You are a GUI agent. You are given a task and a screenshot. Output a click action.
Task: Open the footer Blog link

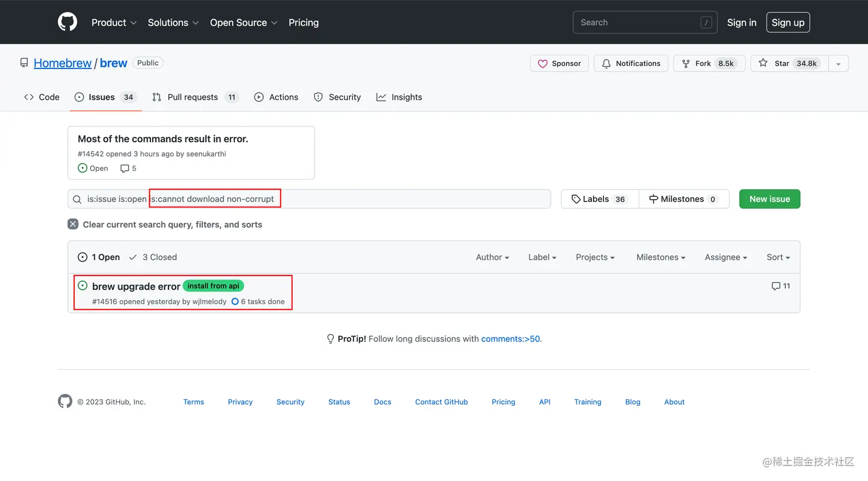(633, 402)
